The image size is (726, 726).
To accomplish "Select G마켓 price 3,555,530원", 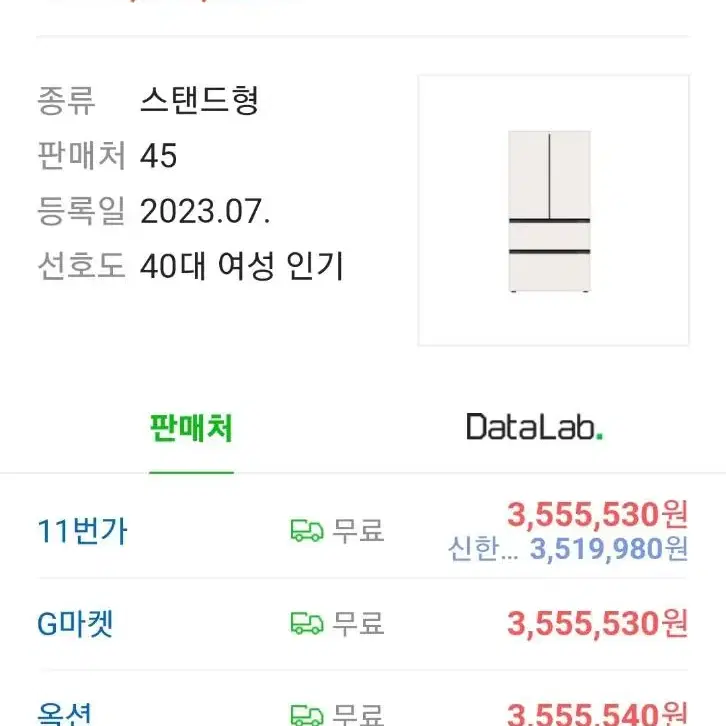I will pos(597,623).
